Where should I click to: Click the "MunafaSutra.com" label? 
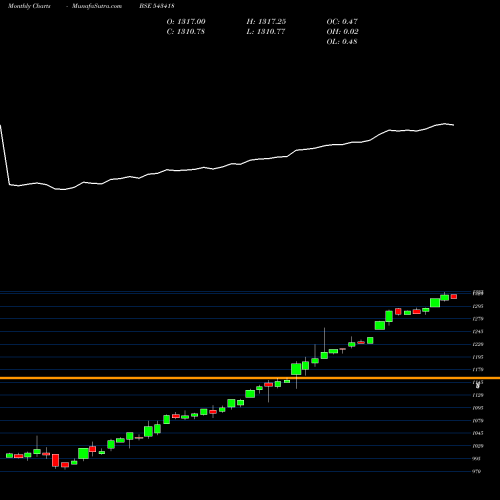pyautogui.click(x=97, y=6)
